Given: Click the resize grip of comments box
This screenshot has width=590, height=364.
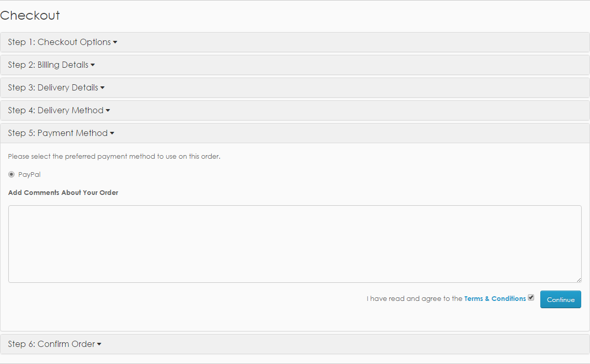Looking at the screenshot, I should click(579, 280).
